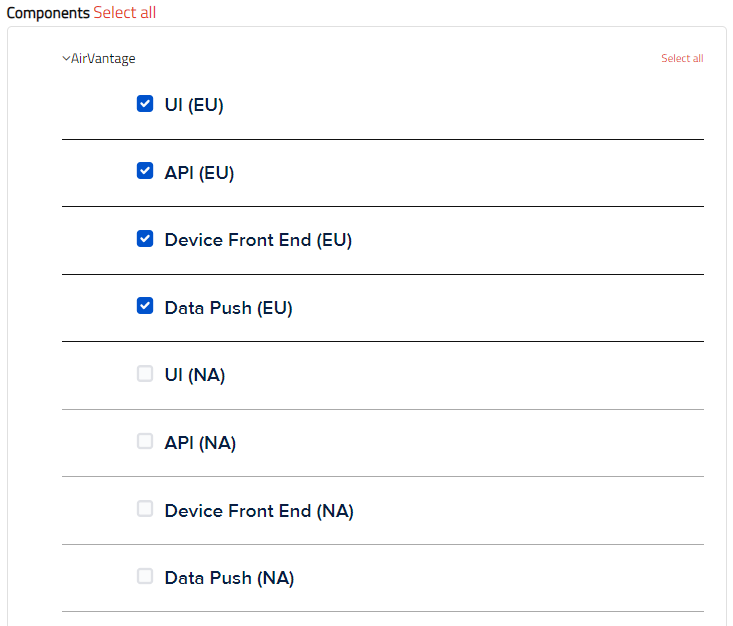Enable the Data Push (NA) checkbox

(x=145, y=576)
